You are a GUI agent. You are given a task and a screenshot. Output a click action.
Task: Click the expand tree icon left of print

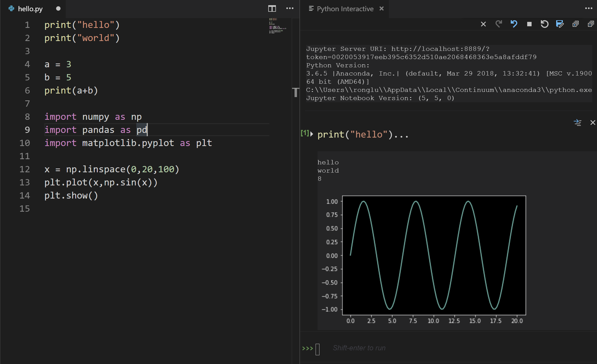(x=313, y=134)
